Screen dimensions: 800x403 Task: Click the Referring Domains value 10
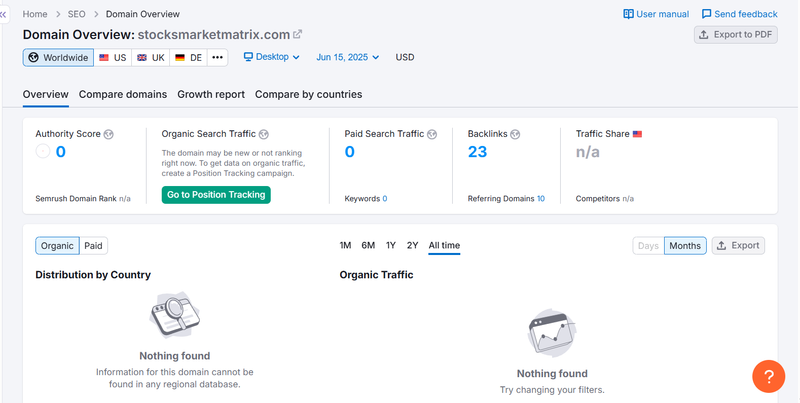[541, 198]
